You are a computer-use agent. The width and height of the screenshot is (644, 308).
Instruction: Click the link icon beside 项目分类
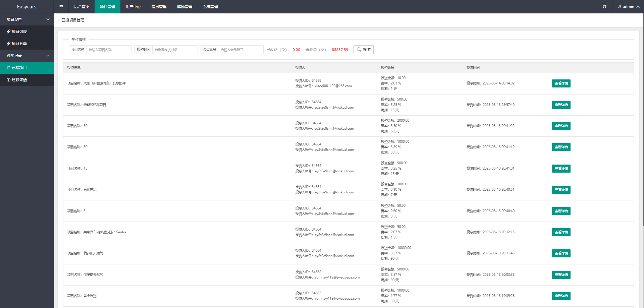coord(8,44)
